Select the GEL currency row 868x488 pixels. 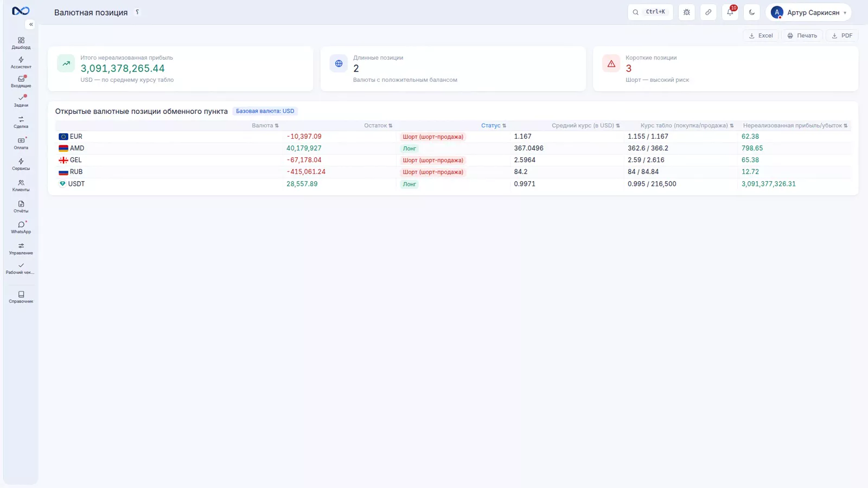pos(453,160)
